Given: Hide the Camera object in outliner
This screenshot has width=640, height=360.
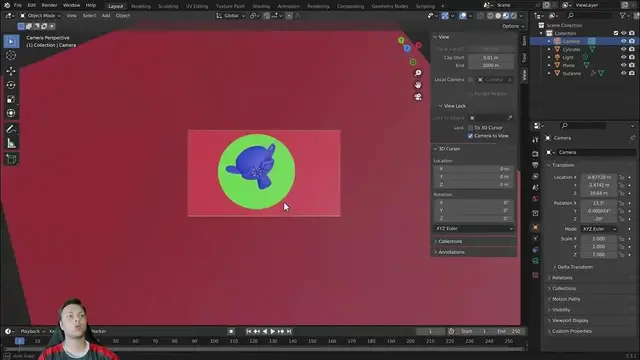Looking at the screenshot, I should point(623,41).
